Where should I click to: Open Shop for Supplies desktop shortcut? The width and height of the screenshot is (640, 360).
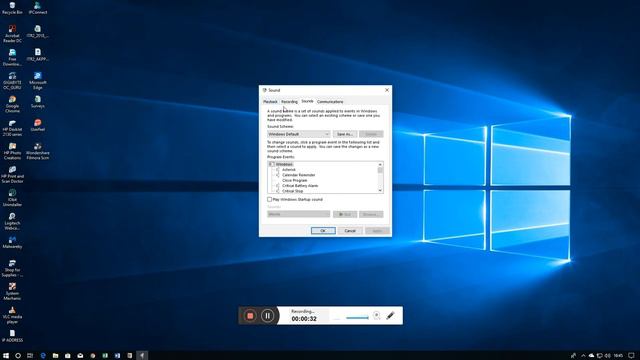click(x=12, y=268)
